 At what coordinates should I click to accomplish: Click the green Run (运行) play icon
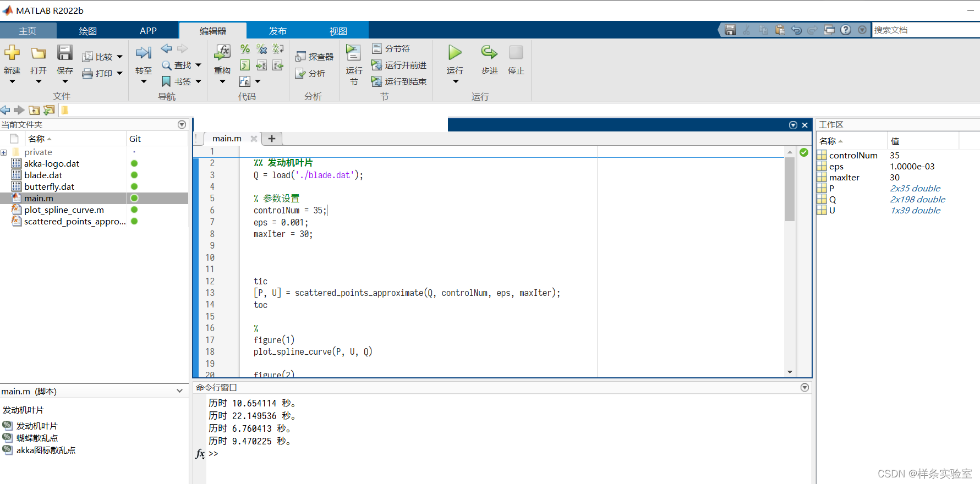click(455, 53)
